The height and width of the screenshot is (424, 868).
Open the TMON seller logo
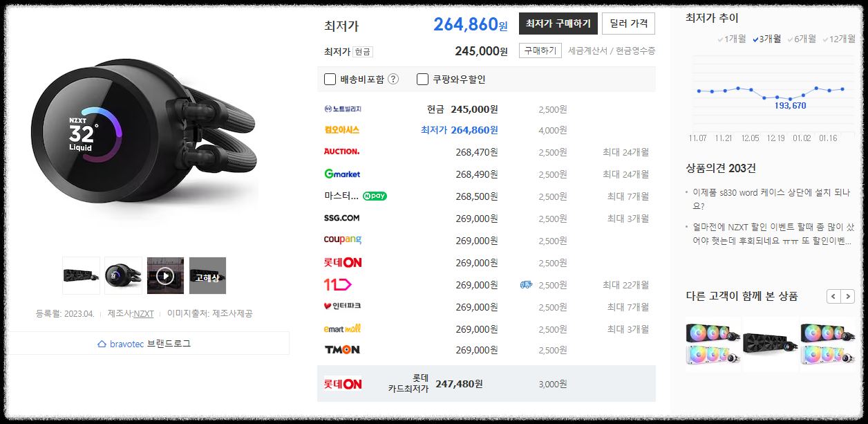pos(341,350)
